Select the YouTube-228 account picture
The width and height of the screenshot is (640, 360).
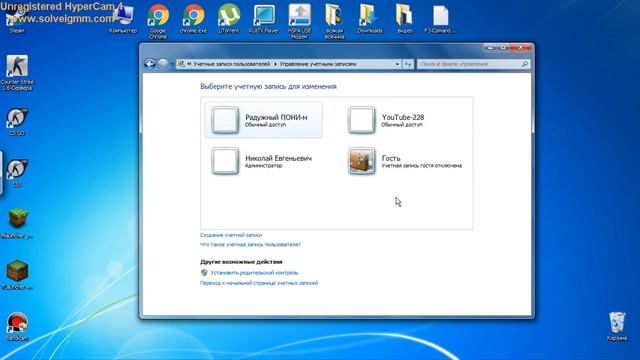pos(361,120)
